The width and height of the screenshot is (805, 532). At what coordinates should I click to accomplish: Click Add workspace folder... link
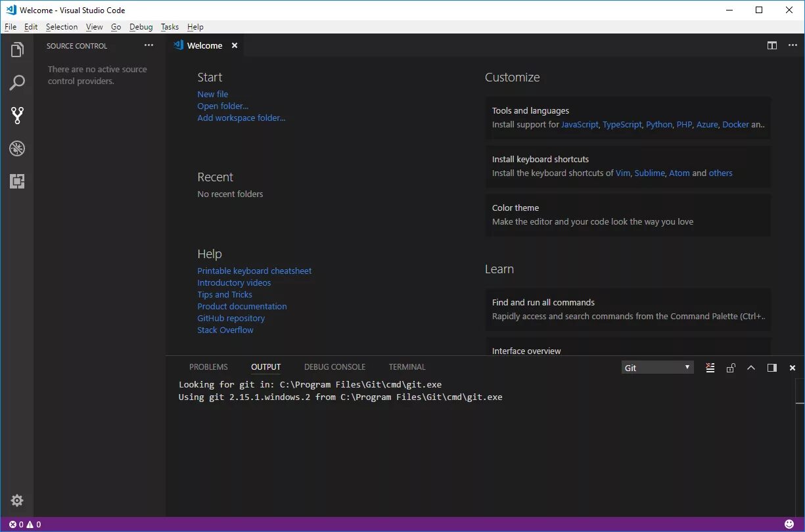[241, 118]
